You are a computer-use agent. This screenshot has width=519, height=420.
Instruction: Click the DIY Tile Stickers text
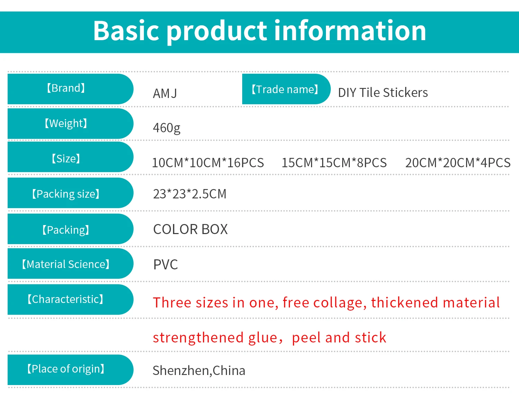click(x=383, y=92)
